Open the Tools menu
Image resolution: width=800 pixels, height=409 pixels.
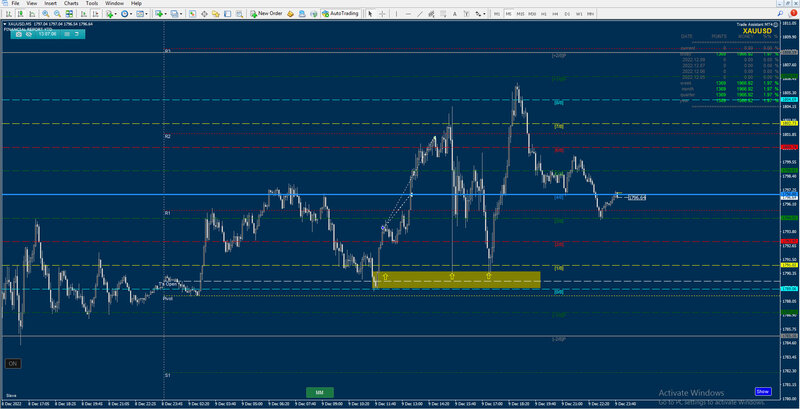coord(92,3)
